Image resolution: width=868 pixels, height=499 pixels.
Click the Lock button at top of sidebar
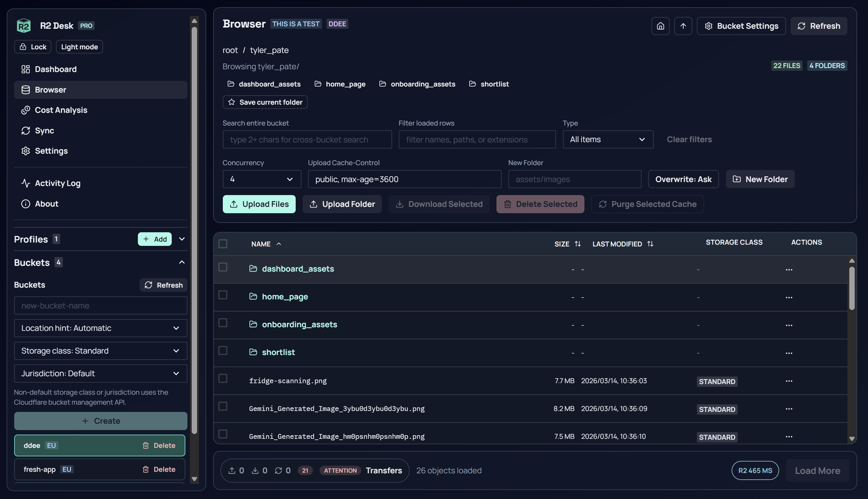33,47
